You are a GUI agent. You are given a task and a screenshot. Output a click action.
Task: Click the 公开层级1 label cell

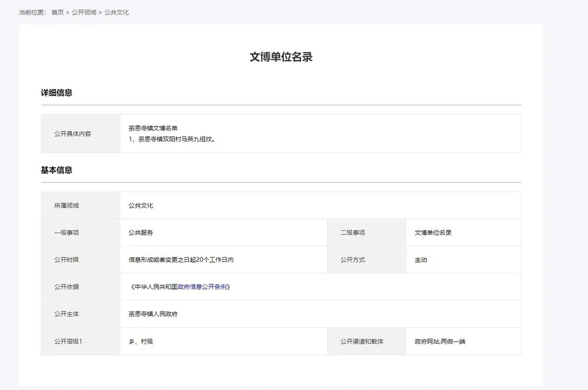click(x=81, y=341)
